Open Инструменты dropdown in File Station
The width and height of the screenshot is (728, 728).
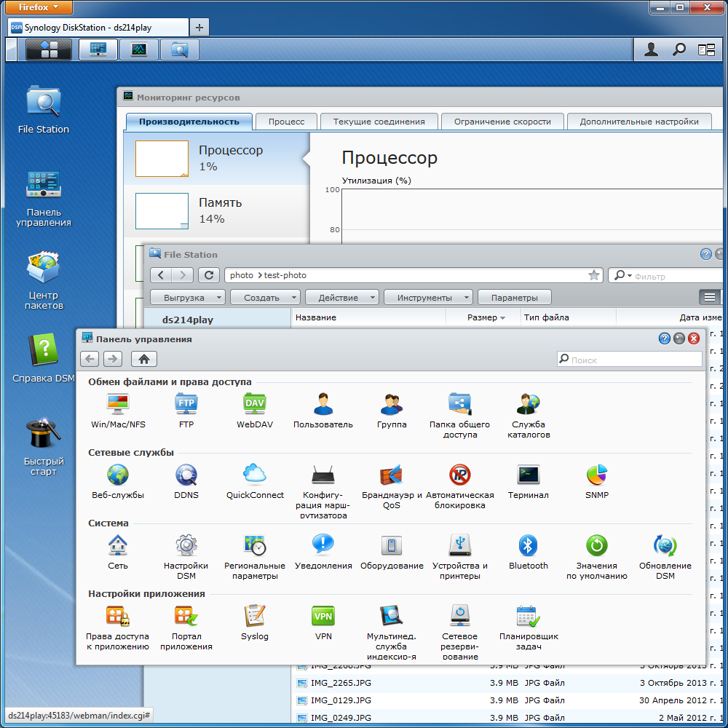[428, 297]
